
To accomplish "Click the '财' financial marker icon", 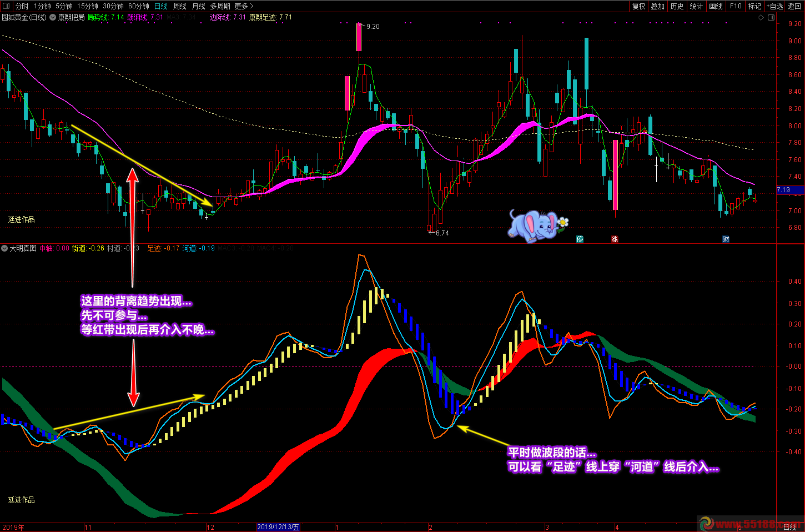I will pyautogui.click(x=726, y=239).
